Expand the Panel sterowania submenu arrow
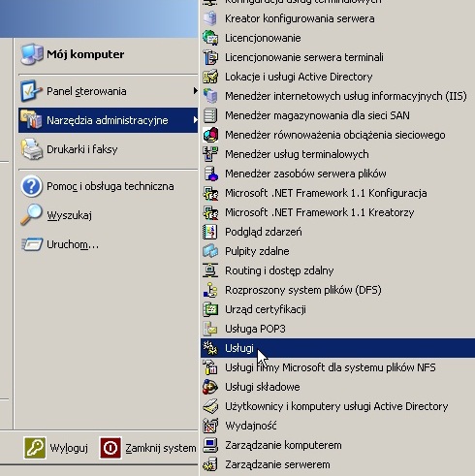Viewport: 475px width, 476px height. (x=195, y=91)
